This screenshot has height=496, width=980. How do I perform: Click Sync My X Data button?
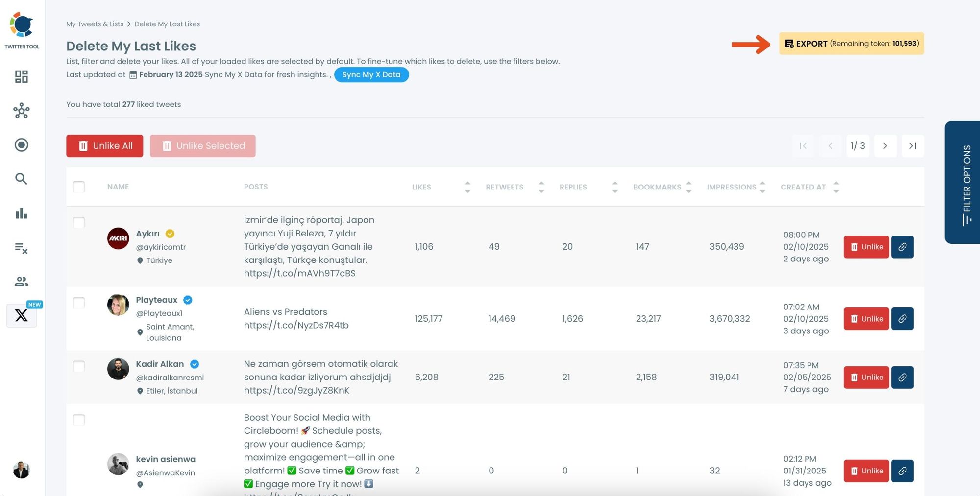pos(371,75)
